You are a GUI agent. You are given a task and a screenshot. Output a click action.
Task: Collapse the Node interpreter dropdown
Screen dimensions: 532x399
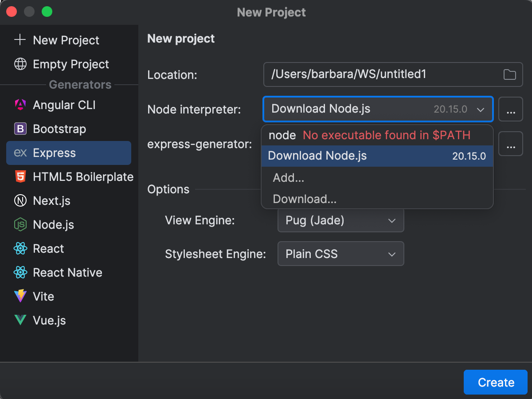[x=481, y=109]
